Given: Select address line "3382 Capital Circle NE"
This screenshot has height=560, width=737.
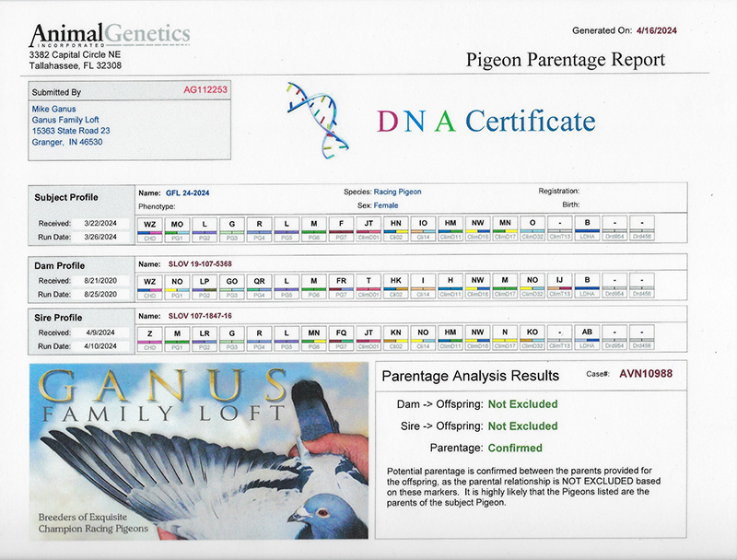Looking at the screenshot, I should tap(75, 55).
